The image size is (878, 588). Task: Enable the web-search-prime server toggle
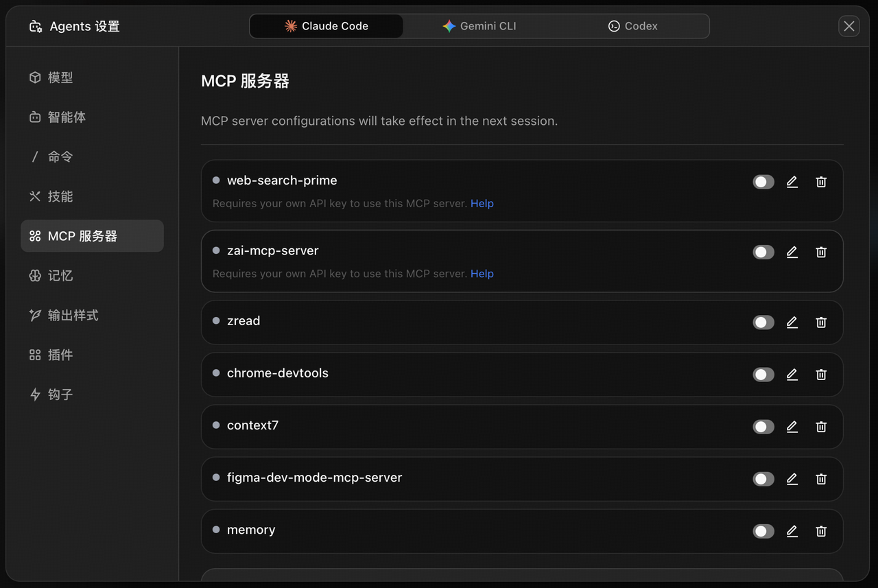click(x=763, y=182)
